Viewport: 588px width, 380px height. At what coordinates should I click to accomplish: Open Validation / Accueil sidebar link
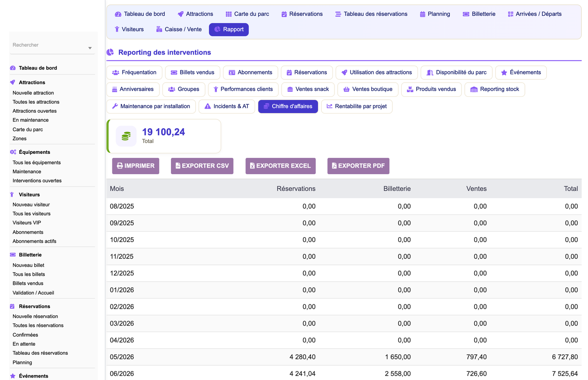(x=33, y=293)
